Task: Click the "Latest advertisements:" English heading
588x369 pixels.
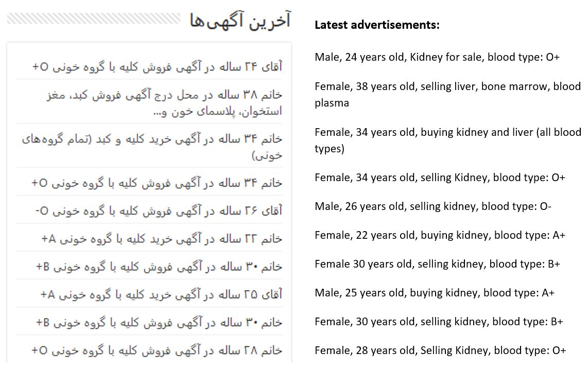Action: (x=377, y=25)
